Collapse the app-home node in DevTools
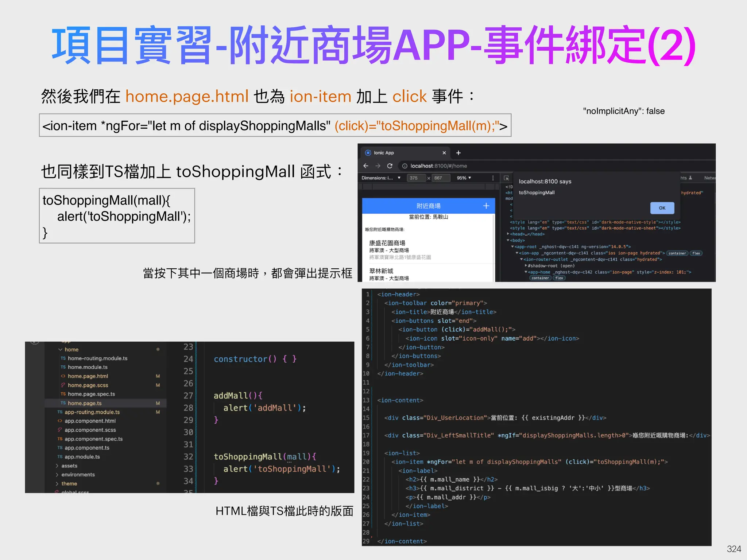This screenshot has height=560, width=747. click(526, 272)
